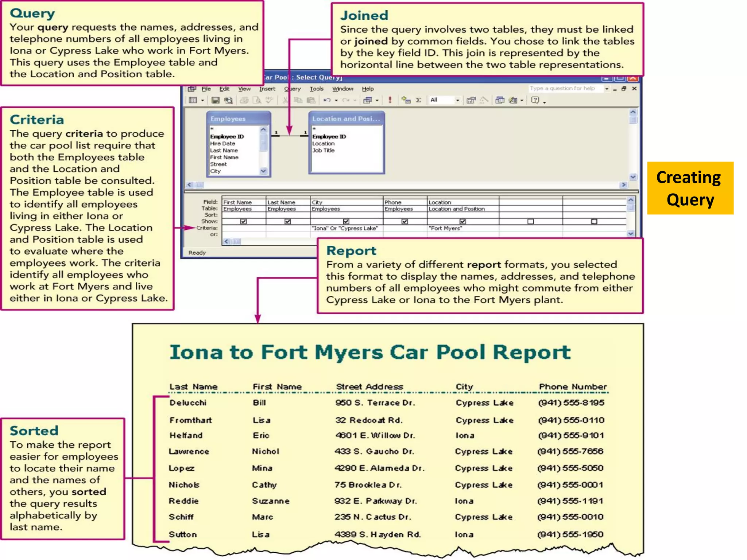Screen dimensions: 747x560
Task: Click table pane vertical scroll up arrow
Action: [x=633, y=112]
